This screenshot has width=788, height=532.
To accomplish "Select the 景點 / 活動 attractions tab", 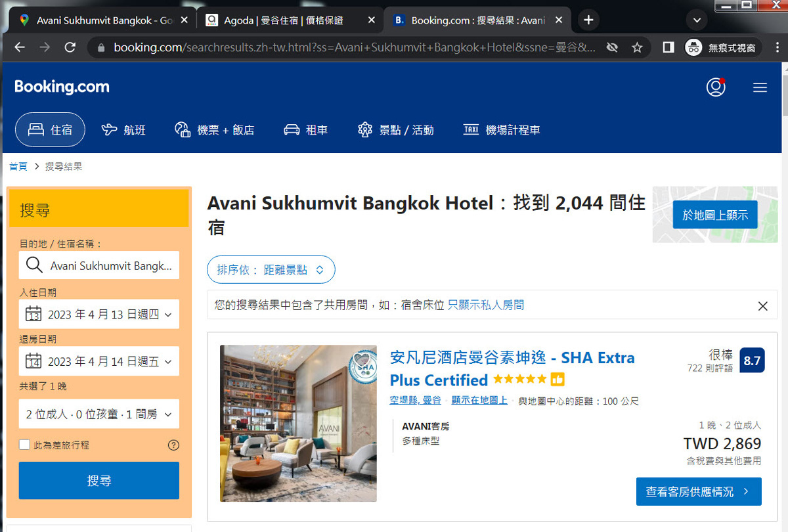I will coord(395,130).
